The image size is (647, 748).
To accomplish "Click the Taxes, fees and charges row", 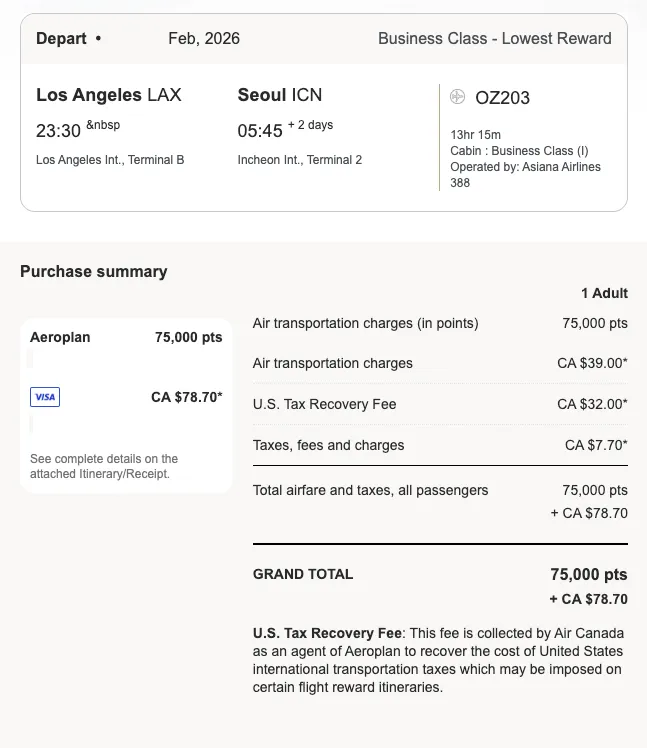I will [x=440, y=445].
